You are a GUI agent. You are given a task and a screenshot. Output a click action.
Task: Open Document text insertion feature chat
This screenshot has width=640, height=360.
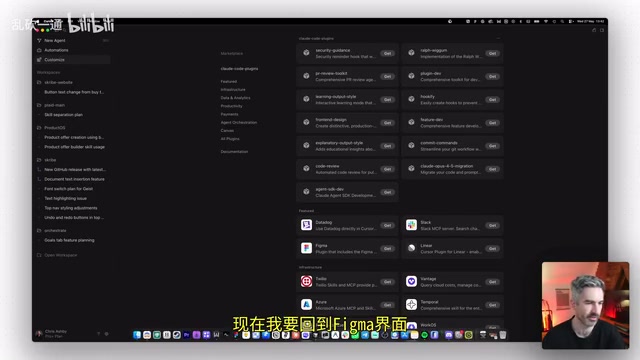pyautogui.click(x=73, y=179)
